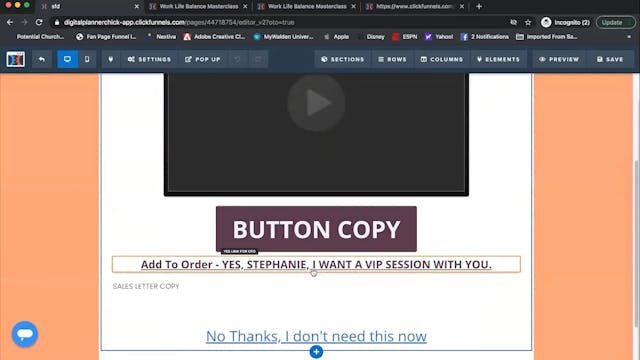Open the ESPN bookmark

tap(405, 37)
